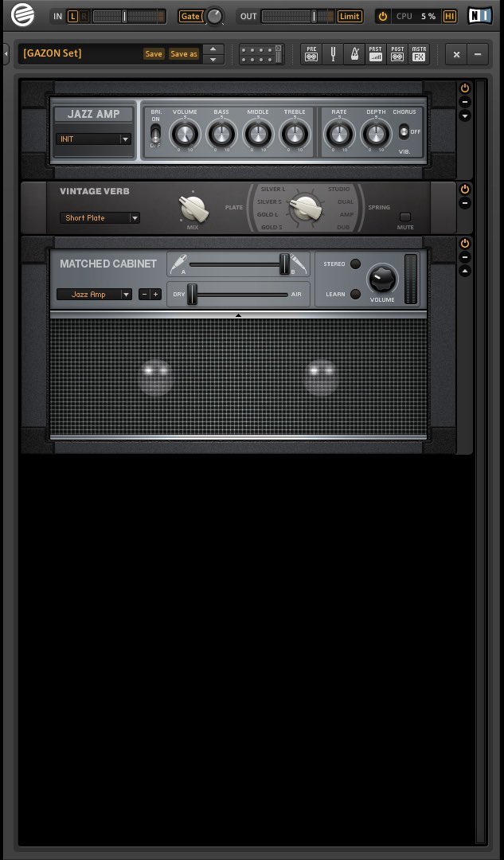Toggle the Matched Cabinet Learn button

pyautogui.click(x=355, y=294)
